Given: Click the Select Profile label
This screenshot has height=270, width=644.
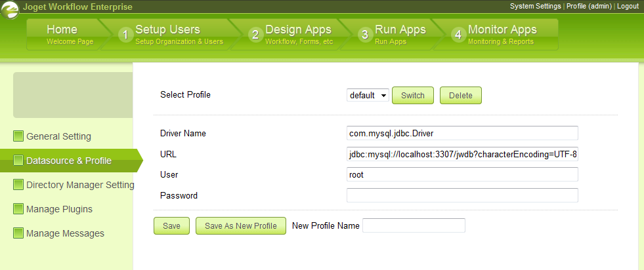Looking at the screenshot, I should point(185,94).
